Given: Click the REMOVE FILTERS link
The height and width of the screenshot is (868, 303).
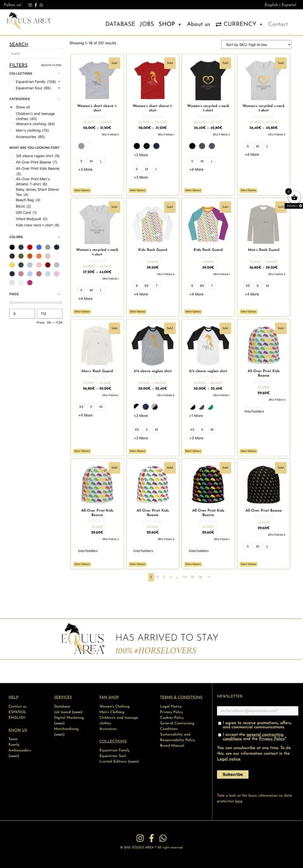Looking at the screenshot, I should (51, 65).
